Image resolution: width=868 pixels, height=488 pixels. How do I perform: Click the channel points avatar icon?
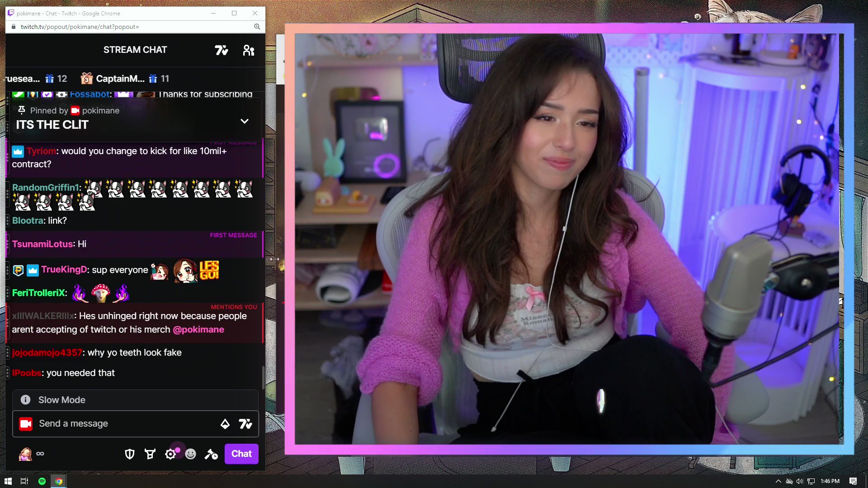point(25,454)
